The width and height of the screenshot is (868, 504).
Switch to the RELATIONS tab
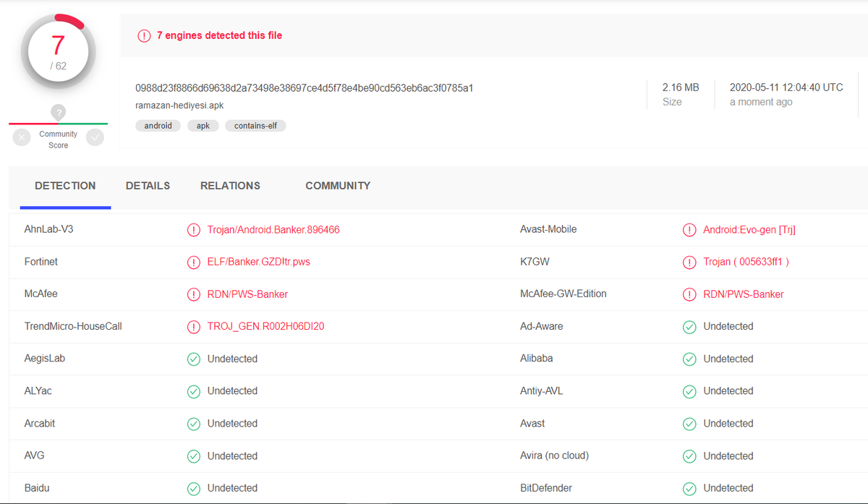click(x=230, y=186)
